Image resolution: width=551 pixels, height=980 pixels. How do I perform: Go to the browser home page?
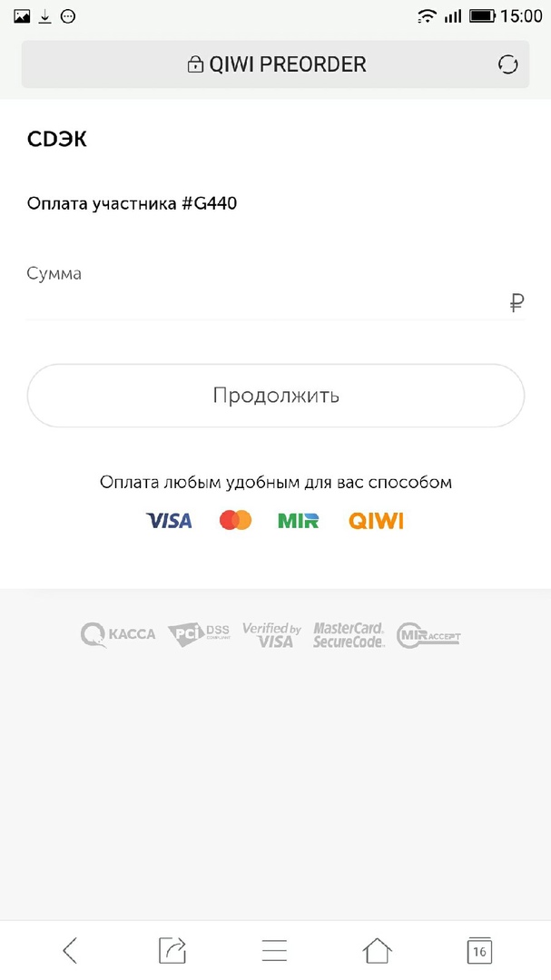tap(377, 950)
